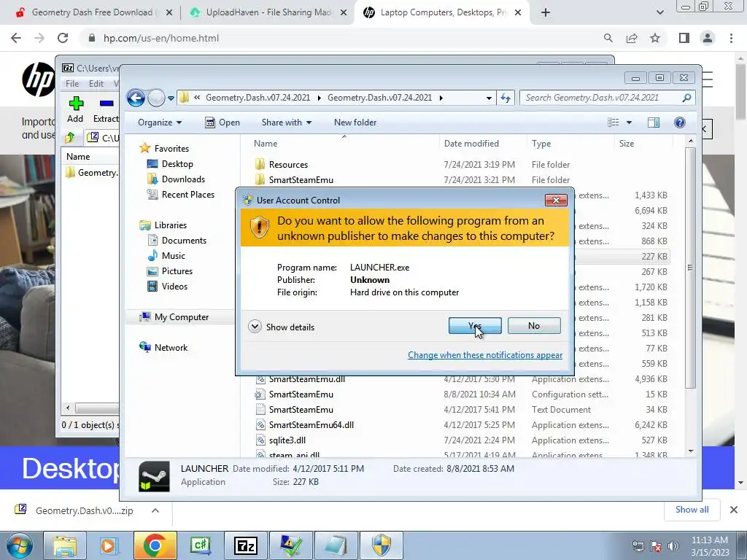Screen dimensions: 747x560
Task: Open 7-Zip File menu
Action: point(72,84)
